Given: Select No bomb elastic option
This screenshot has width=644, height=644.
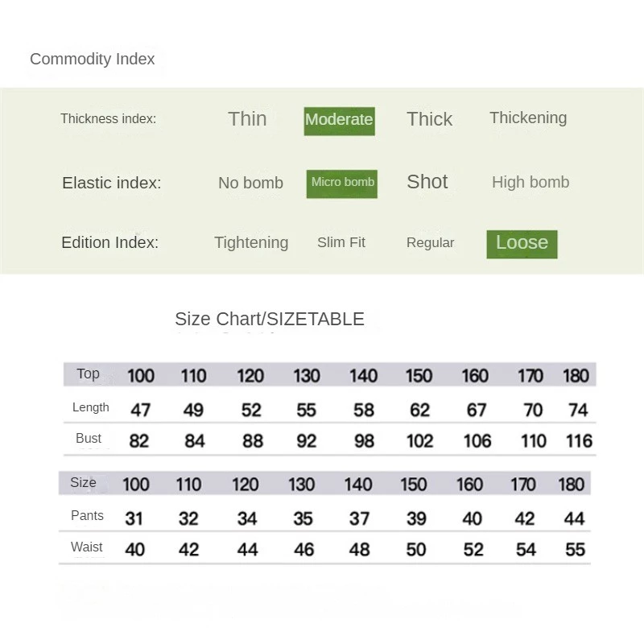Looking at the screenshot, I should pyautogui.click(x=250, y=183).
